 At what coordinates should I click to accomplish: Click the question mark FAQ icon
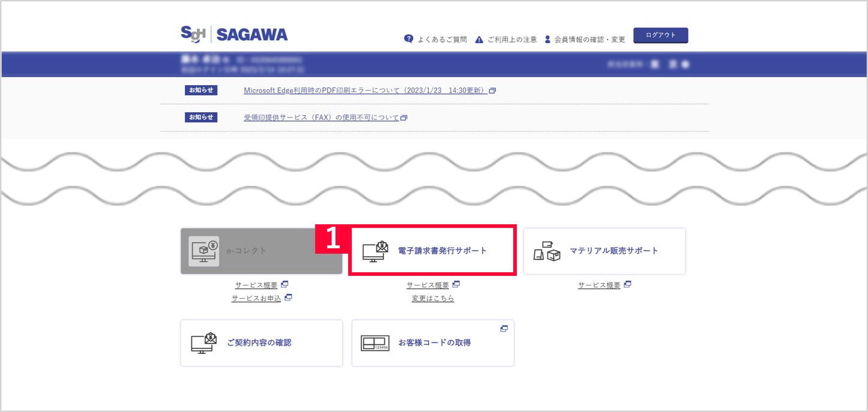point(409,39)
